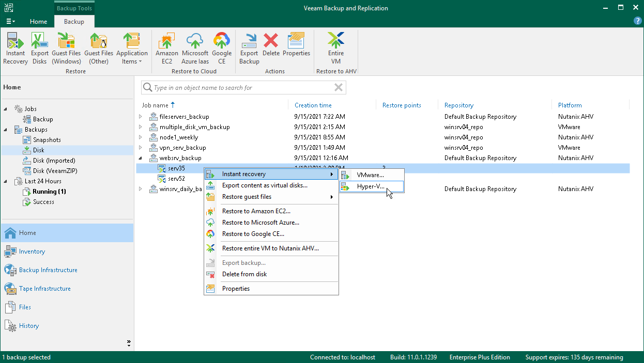Choose Delete from disk menu entry
Image resolution: width=644 pixels, height=363 pixels.
271,274
